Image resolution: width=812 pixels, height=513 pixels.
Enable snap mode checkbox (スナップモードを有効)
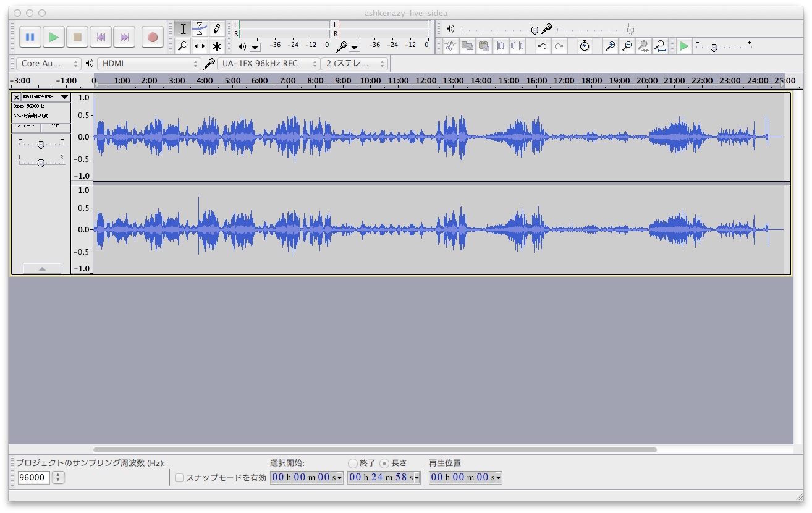pos(179,478)
